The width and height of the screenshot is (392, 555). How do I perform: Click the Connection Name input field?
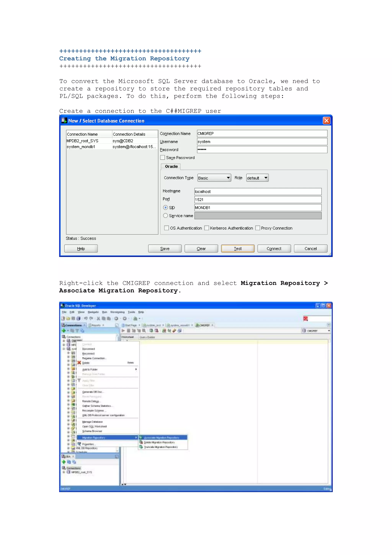[262, 134]
